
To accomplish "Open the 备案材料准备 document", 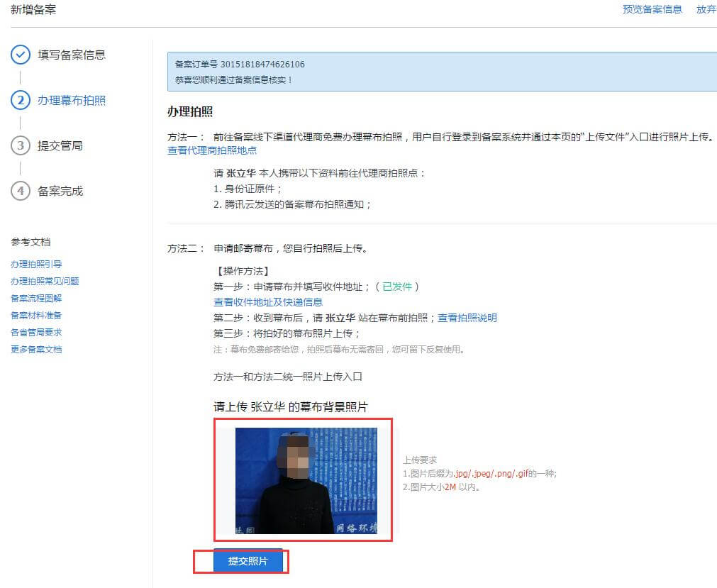I will click(x=36, y=316).
